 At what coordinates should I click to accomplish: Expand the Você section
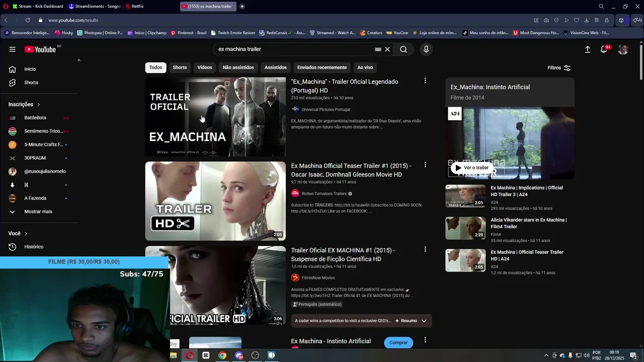[x=18, y=233]
